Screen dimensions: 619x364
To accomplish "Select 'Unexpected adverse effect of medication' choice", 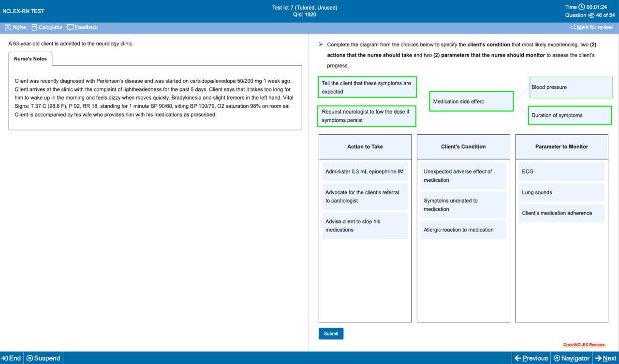I will pyautogui.click(x=463, y=176).
